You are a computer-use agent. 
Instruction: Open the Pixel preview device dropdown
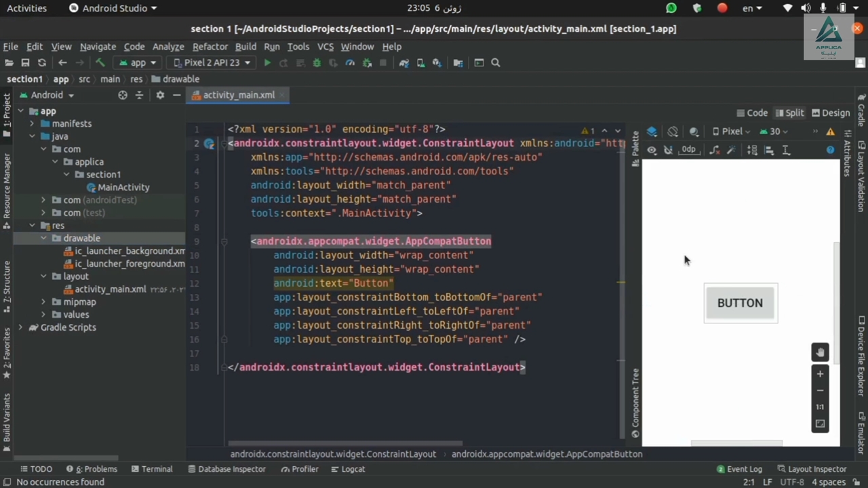coord(731,131)
